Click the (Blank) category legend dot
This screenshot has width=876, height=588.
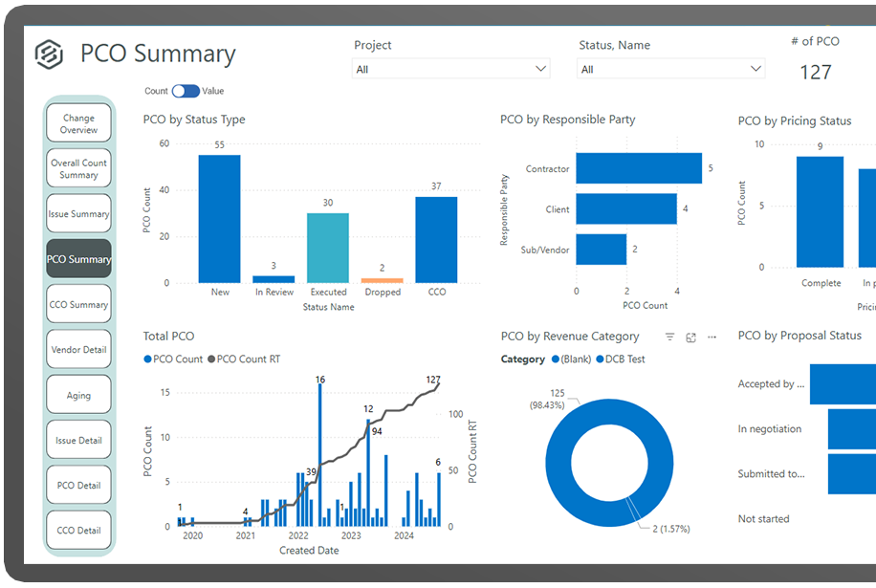pos(555,359)
